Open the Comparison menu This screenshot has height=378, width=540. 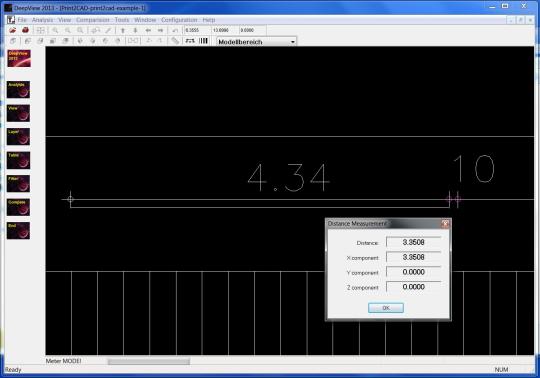pyautogui.click(x=93, y=20)
